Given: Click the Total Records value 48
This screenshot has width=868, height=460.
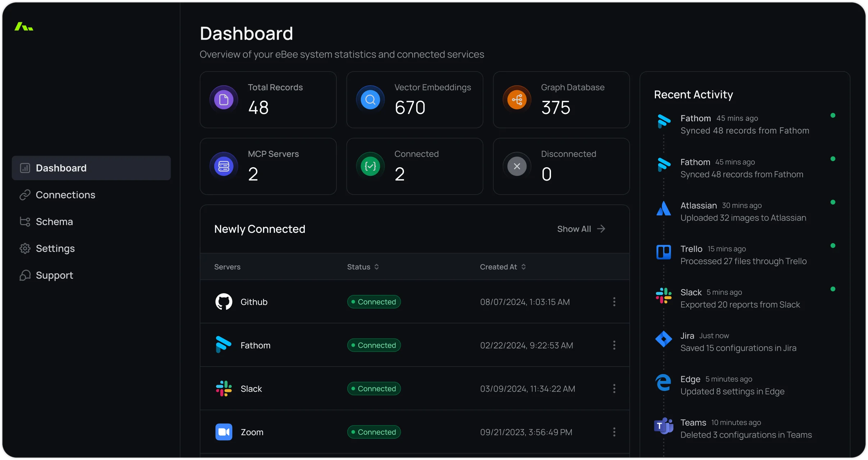Looking at the screenshot, I should tap(258, 108).
